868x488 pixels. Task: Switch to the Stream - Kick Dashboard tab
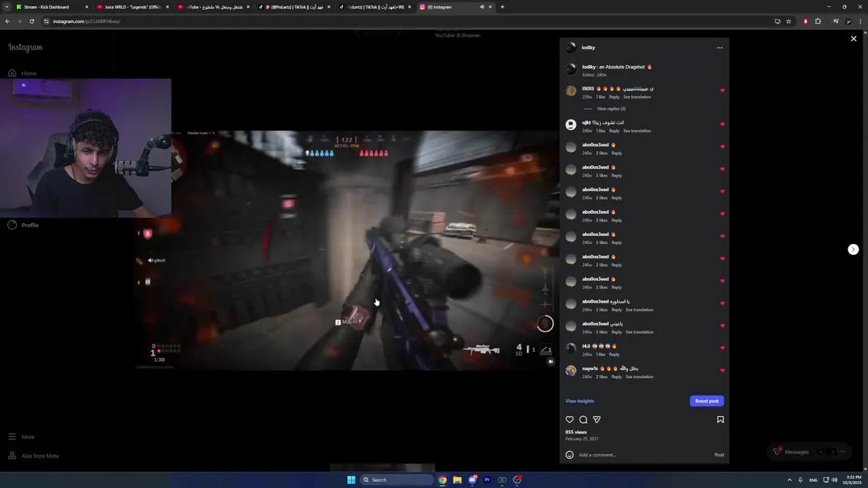click(x=51, y=7)
